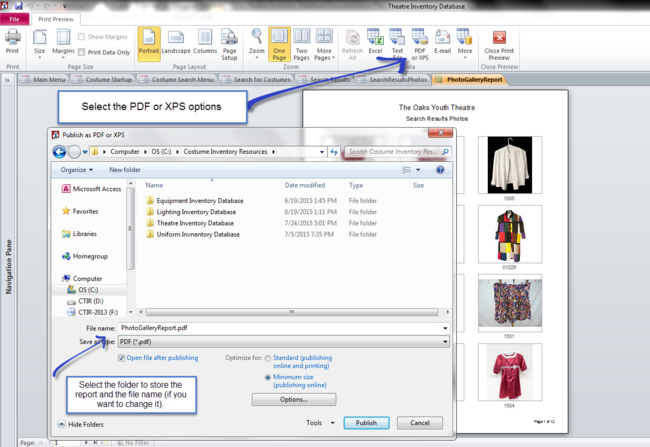
Task: Export report via E-mail icon
Action: point(442,42)
